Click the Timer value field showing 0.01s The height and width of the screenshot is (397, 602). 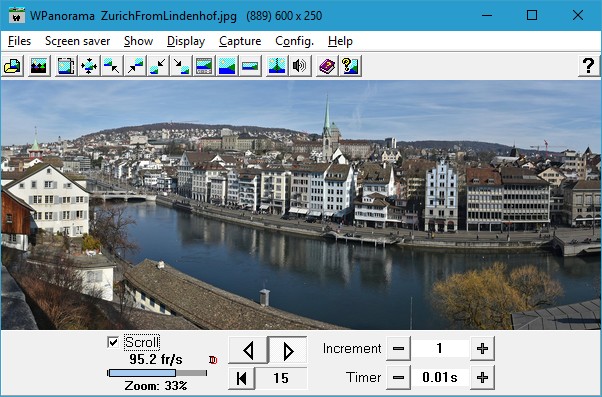440,377
